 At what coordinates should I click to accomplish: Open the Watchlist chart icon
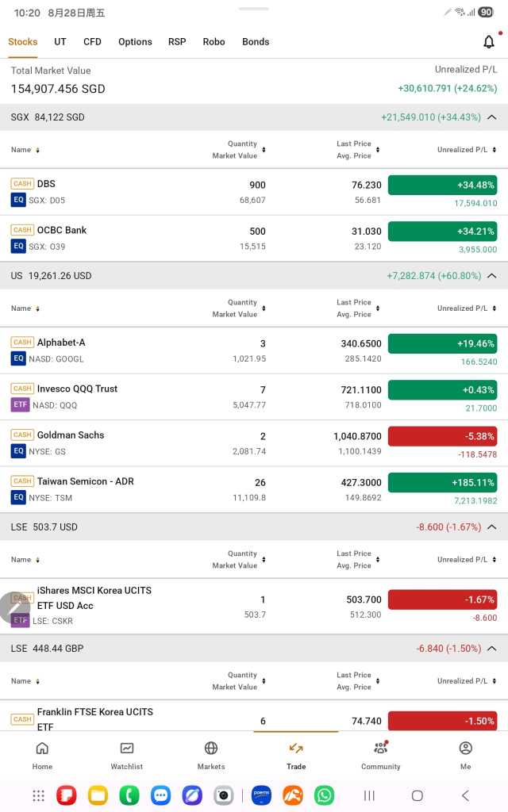coord(126,749)
